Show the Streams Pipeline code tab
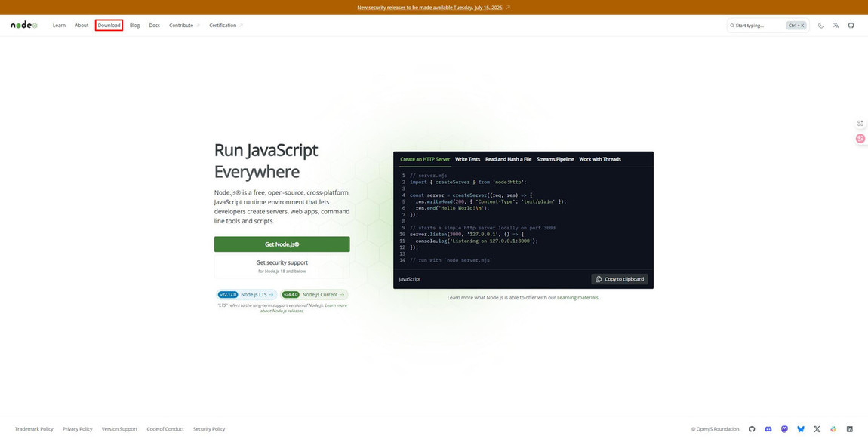The width and height of the screenshot is (868, 442). coord(556,159)
